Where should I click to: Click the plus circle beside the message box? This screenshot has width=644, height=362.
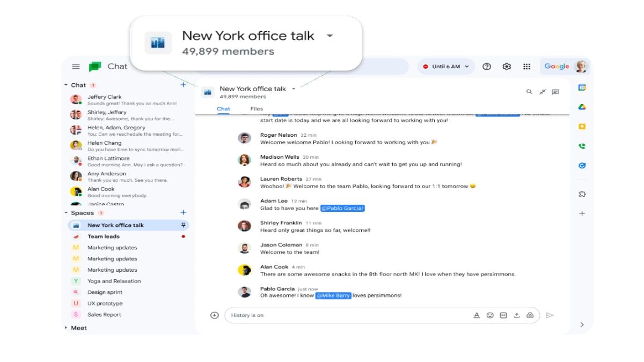pyautogui.click(x=215, y=315)
